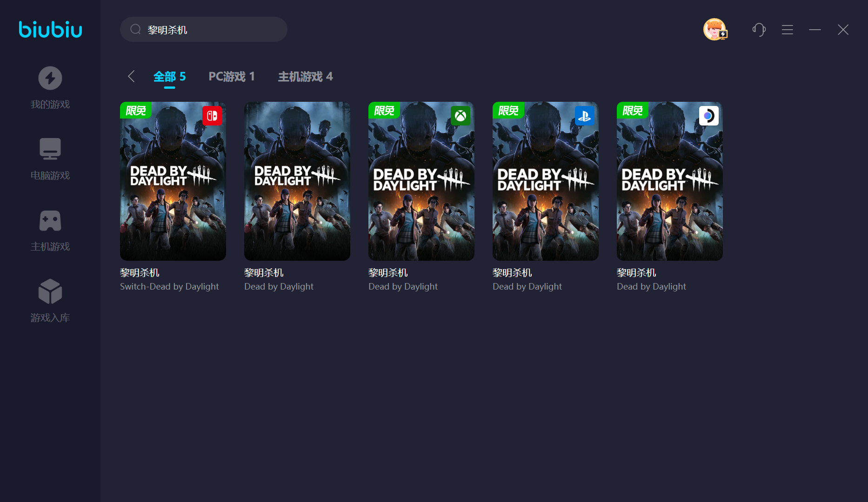Click the Nintendo Switch platform badge

click(x=212, y=116)
